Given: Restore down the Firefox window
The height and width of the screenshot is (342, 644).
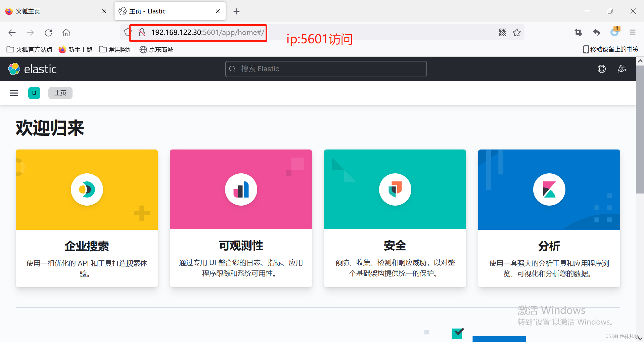Looking at the screenshot, I should pos(610,11).
